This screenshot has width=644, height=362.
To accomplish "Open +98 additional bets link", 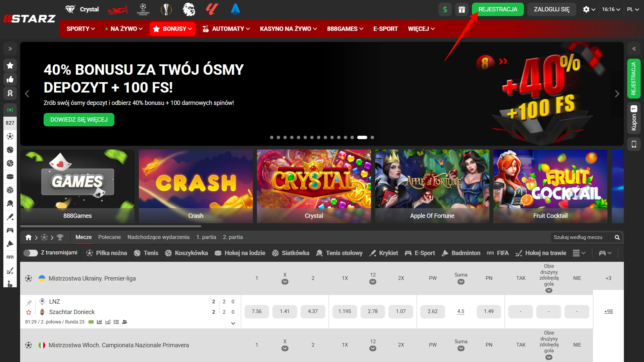I will 608,311.
